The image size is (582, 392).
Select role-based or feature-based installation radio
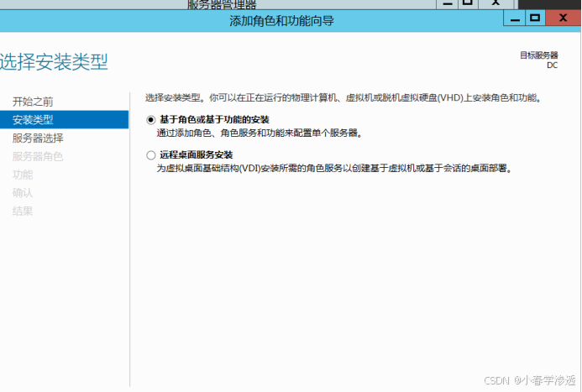point(150,120)
